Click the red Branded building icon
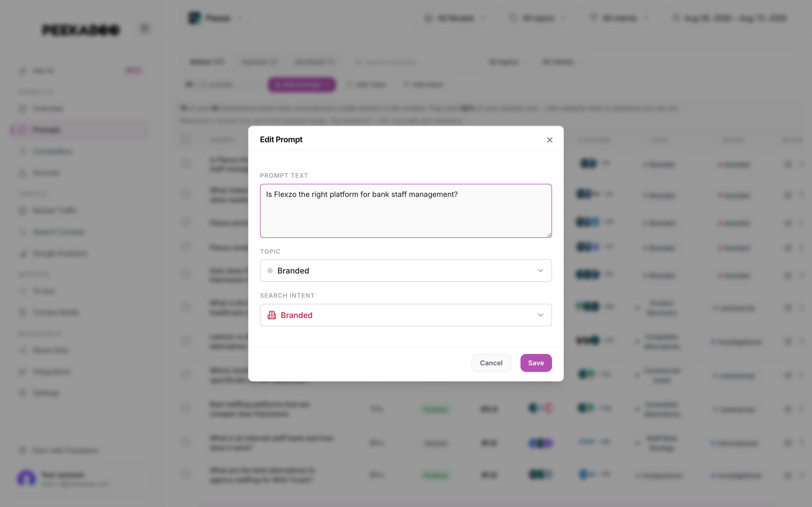 272,315
